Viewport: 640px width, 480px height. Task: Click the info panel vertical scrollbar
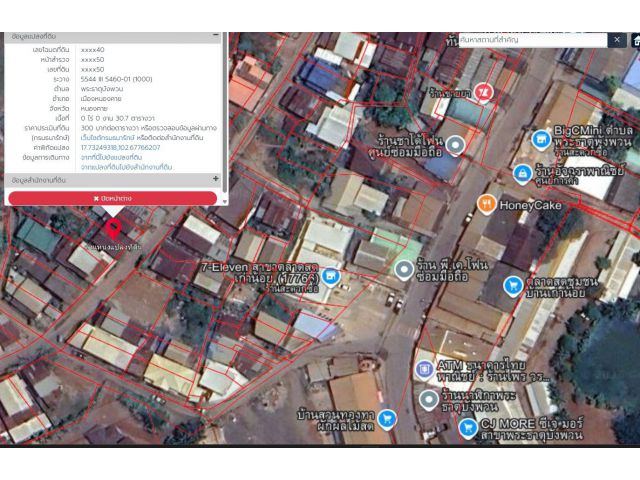tap(225, 114)
